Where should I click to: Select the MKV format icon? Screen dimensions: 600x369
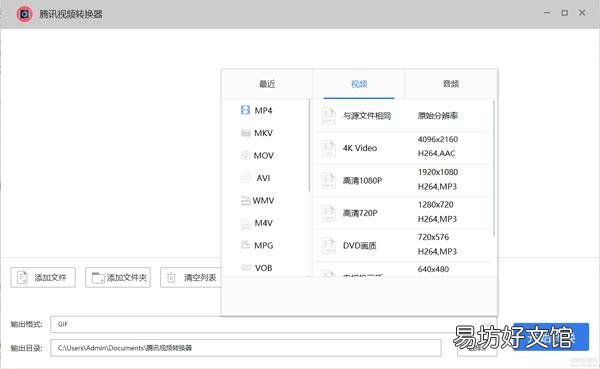tap(245, 133)
